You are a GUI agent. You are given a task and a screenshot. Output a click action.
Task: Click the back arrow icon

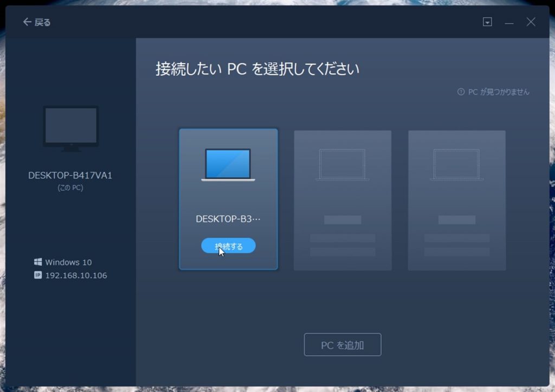[x=27, y=22]
